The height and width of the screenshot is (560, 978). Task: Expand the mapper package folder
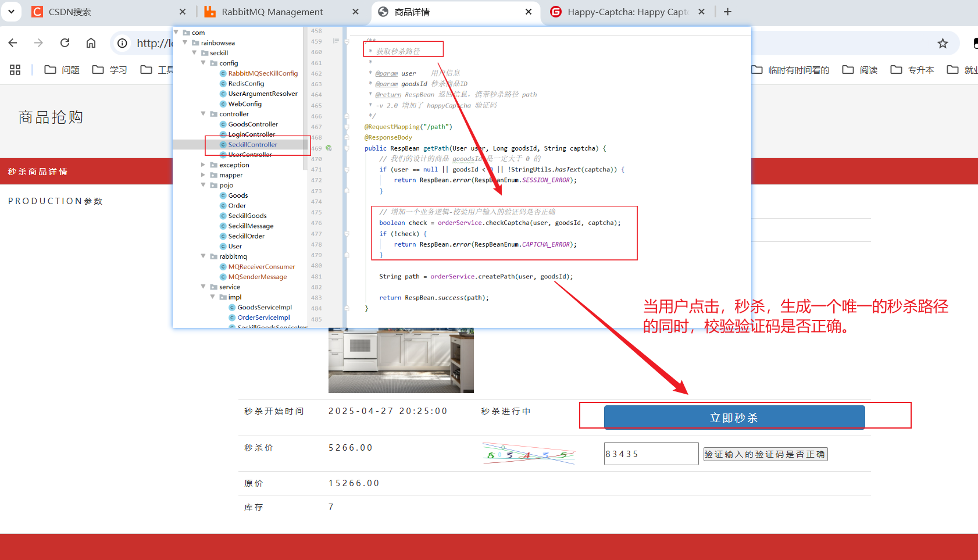[204, 175]
